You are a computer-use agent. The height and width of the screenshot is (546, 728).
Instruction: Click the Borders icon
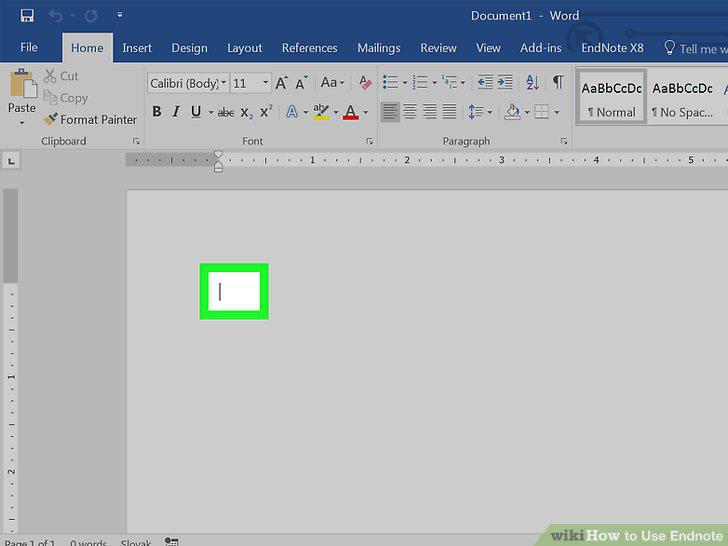click(542, 112)
